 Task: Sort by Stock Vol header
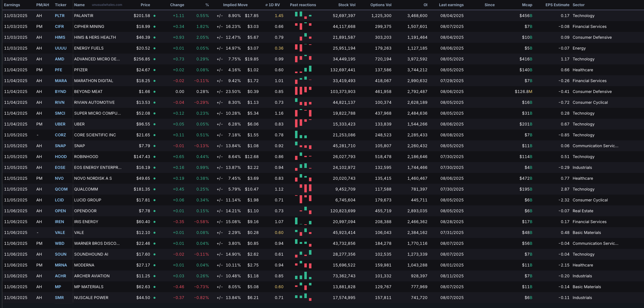pyautogui.click(x=347, y=5)
